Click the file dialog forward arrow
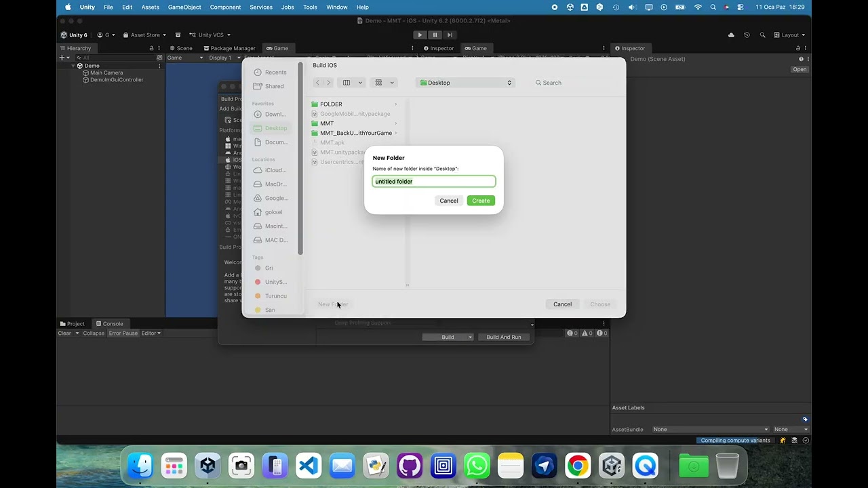This screenshot has width=868, height=488. tap(329, 83)
